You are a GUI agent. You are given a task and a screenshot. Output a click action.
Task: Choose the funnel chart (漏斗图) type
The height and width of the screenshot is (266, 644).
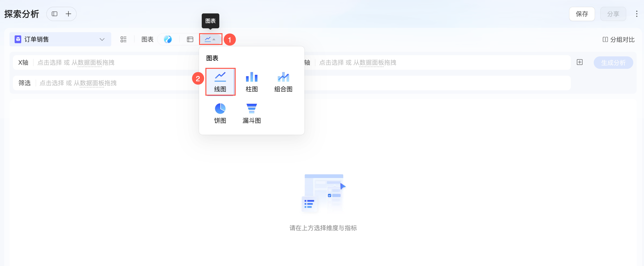[x=252, y=113]
